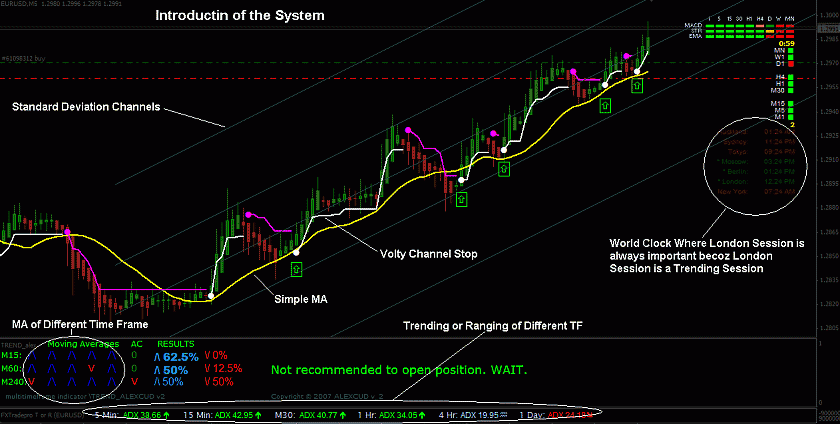Image resolution: width=840 pixels, height=424 pixels.
Task: Click the green M15 trend square
Action: click(x=791, y=103)
